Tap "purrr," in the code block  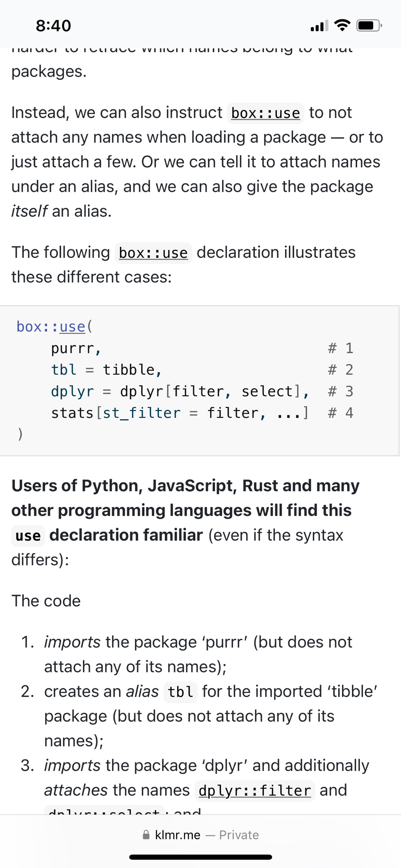[x=76, y=348]
